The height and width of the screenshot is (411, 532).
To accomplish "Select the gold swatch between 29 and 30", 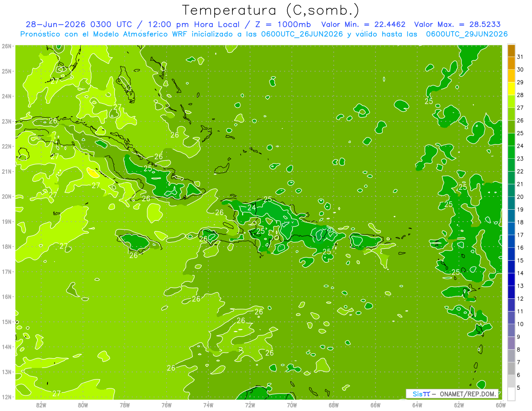I will coord(511,76).
